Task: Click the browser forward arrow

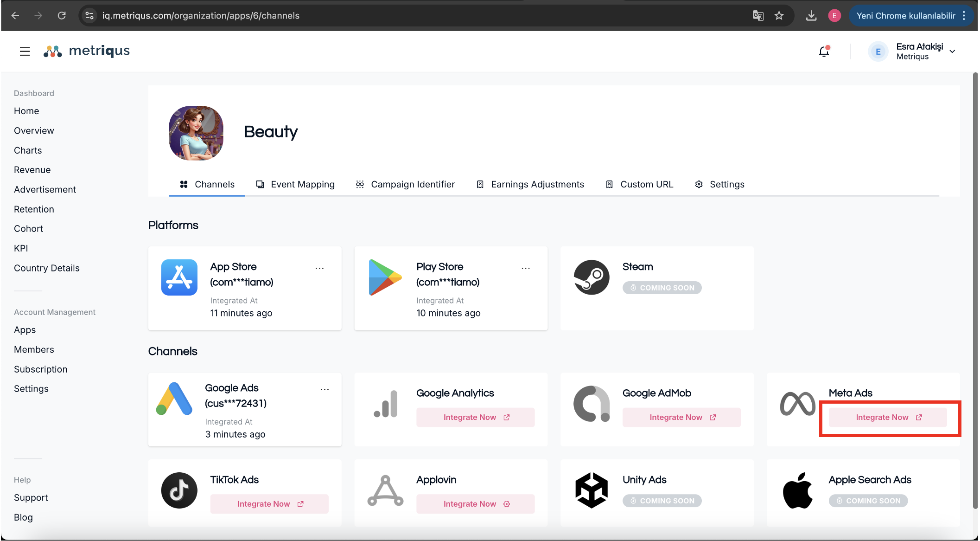Action: pyautogui.click(x=38, y=16)
